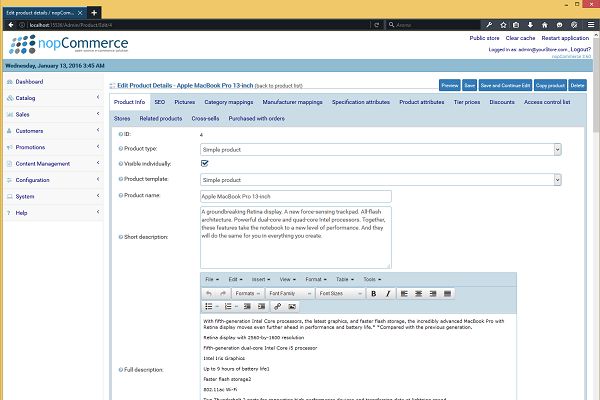Screen dimensions: 600x400
Task: Open the editor's Insert menu
Action: pyautogui.click(x=262, y=278)
